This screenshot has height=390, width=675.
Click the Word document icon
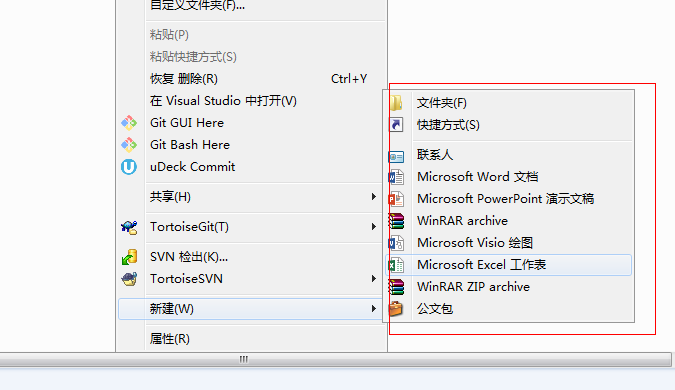click(x=396, y=177)
